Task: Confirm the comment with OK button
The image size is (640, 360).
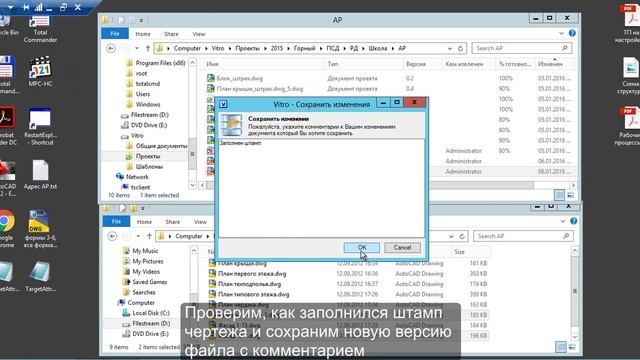Action: pyautogui.click(x=362, y=247)
